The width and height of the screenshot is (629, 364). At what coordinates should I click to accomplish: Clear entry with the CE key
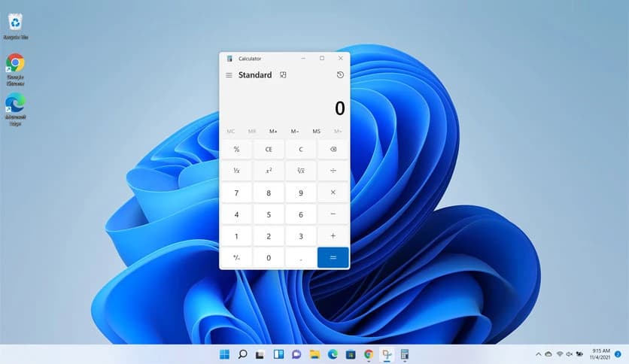coord(269,149)
